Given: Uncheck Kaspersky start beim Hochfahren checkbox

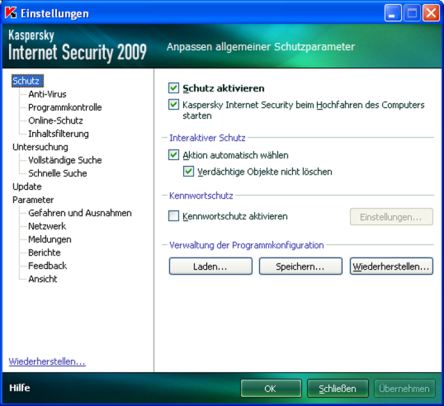Looking at the screenshot, I should 173,105.
